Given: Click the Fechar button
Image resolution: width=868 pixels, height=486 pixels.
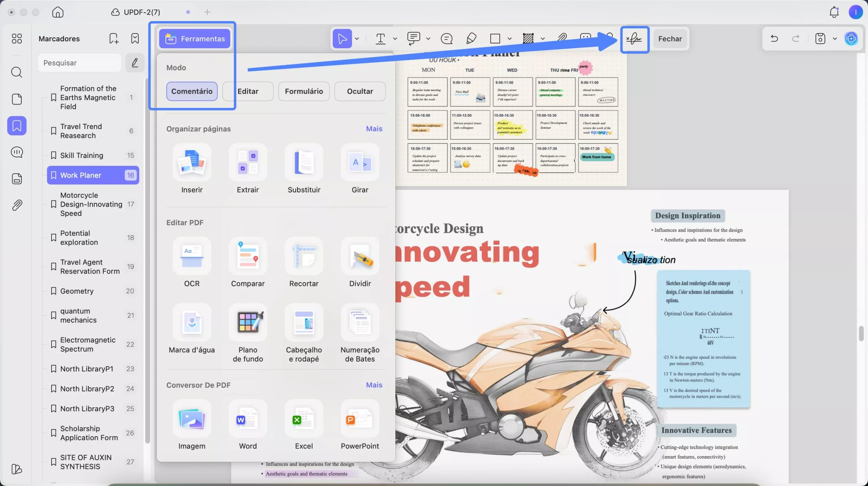Looking at the screenshot, I should (670, 39).
